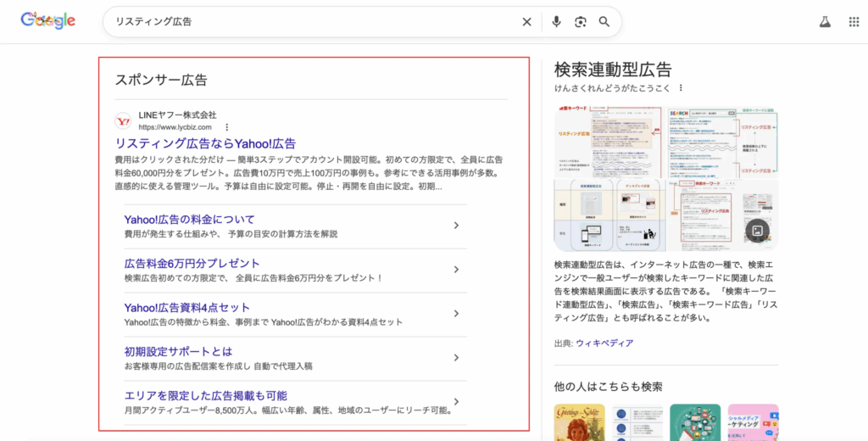Open Google Lens image search icon
The image size is (868, 441).
coord(581,22)
